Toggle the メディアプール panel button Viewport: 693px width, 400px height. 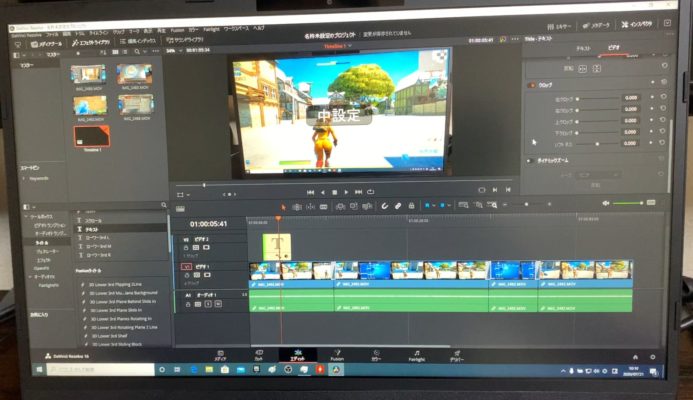(x=46, y=44)
